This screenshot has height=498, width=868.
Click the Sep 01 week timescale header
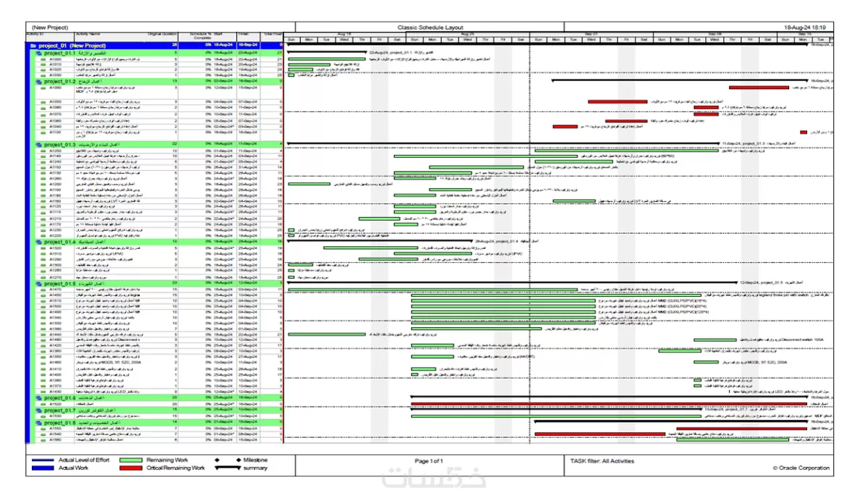[x=591, y=34]
